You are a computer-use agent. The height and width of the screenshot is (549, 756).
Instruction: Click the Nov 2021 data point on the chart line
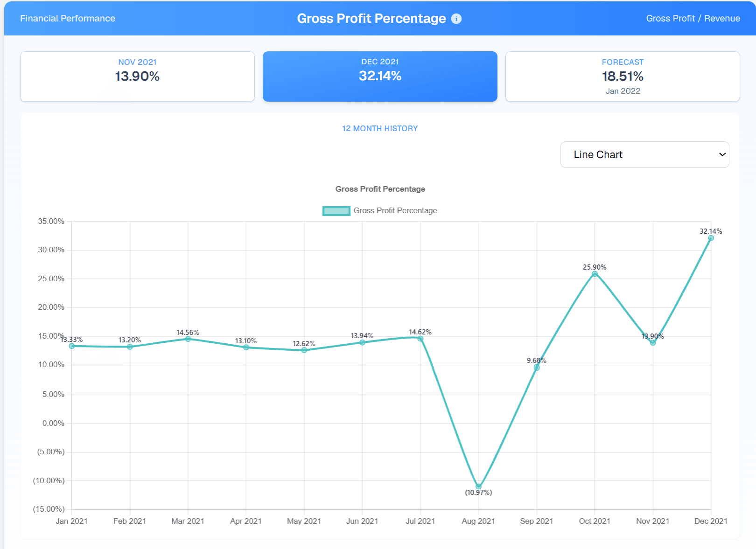pyautogui.click(x=653, y=343)
